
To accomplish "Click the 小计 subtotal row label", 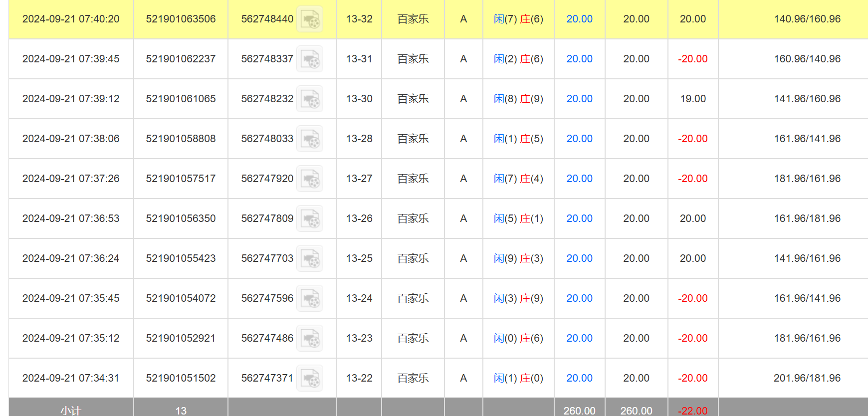I will (x=71, y=410).
